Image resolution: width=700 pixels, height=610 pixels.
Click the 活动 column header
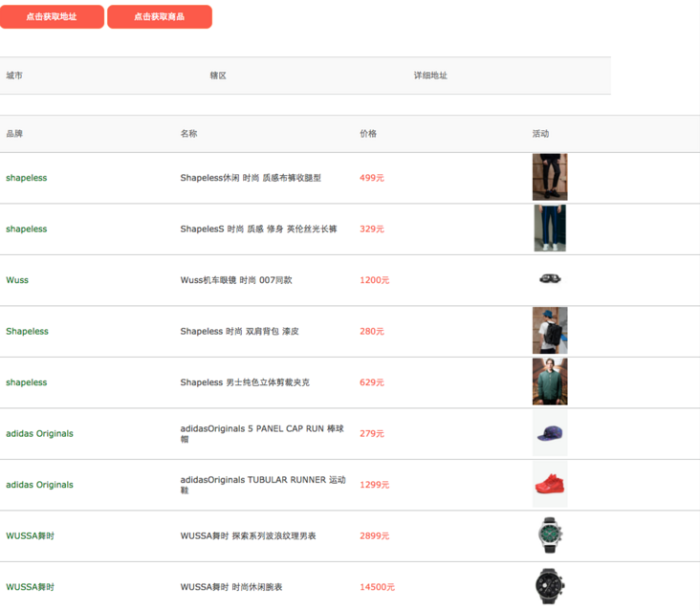[x=540, y=134]
